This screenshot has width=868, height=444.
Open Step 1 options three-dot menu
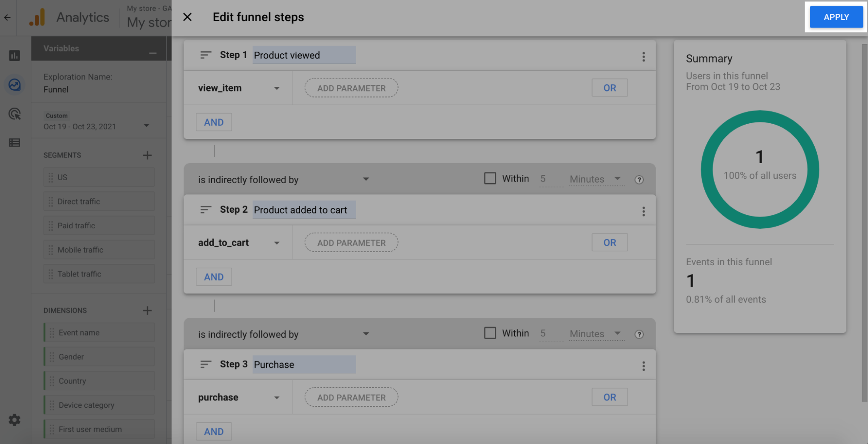point(644,56)
